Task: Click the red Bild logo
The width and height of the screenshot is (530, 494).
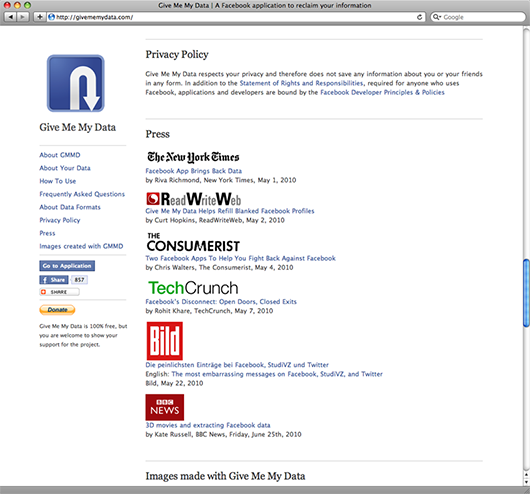Action: 165,341
